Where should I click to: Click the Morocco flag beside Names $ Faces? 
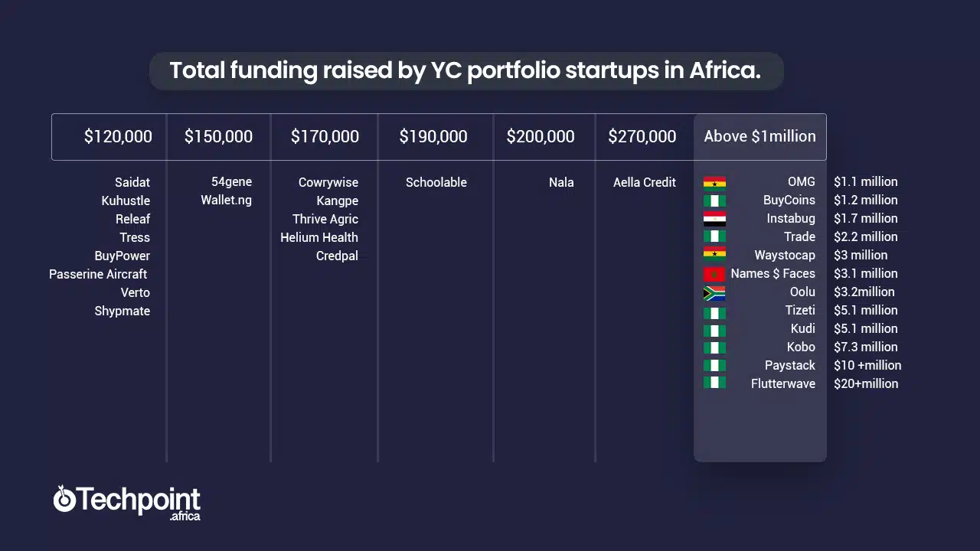pos(714,274)
